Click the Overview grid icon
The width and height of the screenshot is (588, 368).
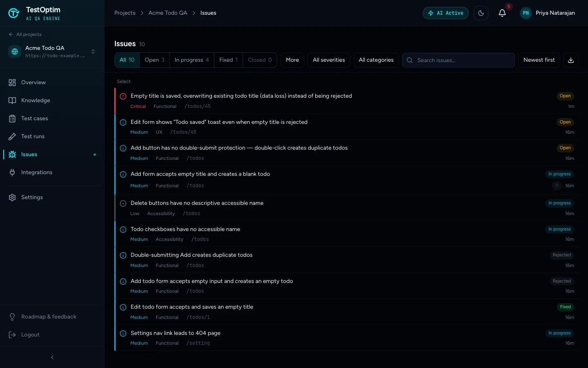tap(12, 83)
